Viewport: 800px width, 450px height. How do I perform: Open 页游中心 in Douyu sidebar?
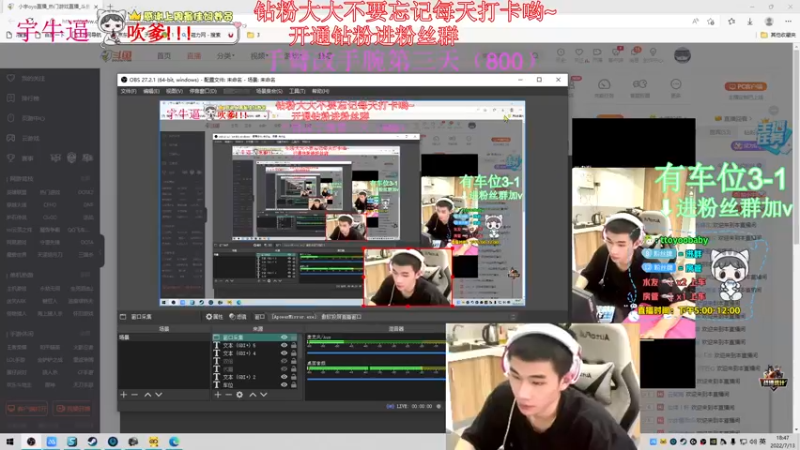(x=33, y=118)
